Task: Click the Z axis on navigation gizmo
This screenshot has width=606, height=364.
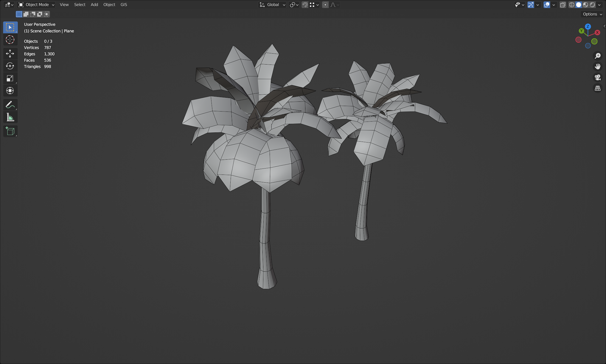Action: tap(588, 27)
